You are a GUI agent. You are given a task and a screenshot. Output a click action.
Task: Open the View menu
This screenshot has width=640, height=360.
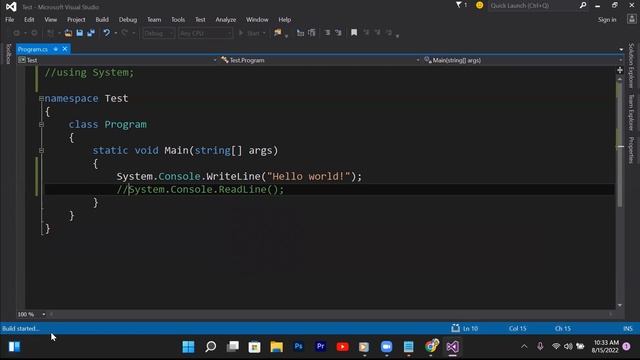point(51,20)
